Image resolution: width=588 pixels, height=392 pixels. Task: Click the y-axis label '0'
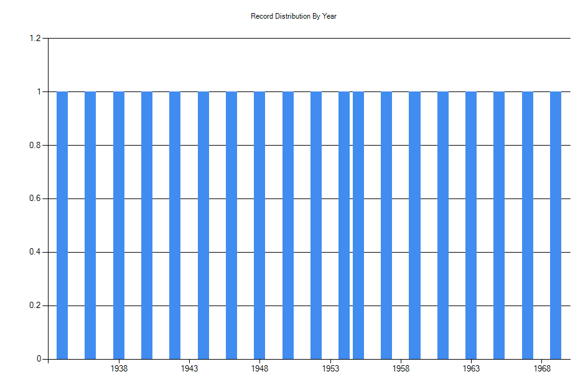coord(37,358)
